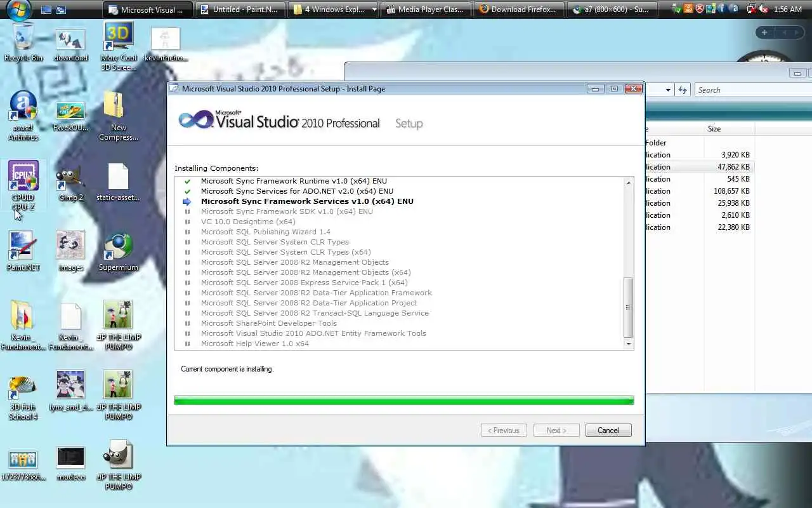This screenshot has width=812, height=508.
Task: Click scroll up arrow in components list
Action: click(x=629, y=183)
